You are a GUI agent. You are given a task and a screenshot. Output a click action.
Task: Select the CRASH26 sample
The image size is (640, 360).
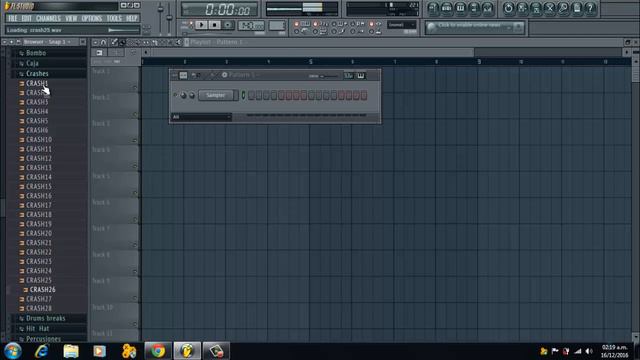42,289
